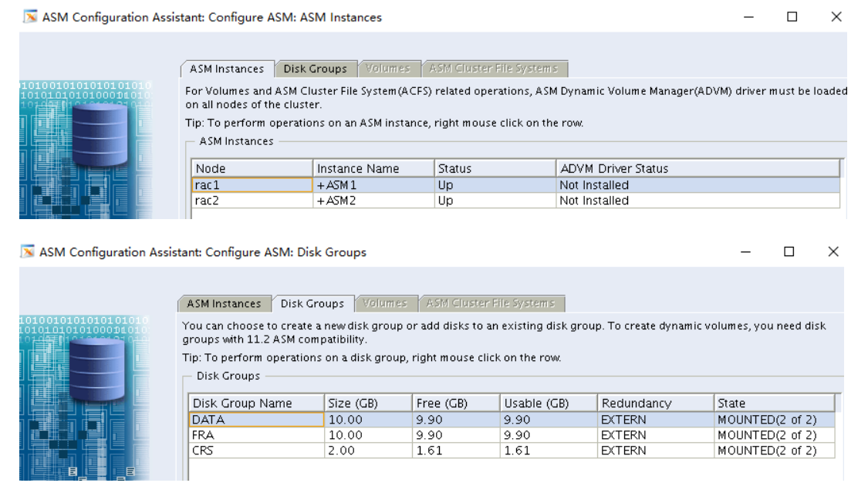Click the +ASM1 instance name cell
868x493 pixels.
[x=373, y=185]
